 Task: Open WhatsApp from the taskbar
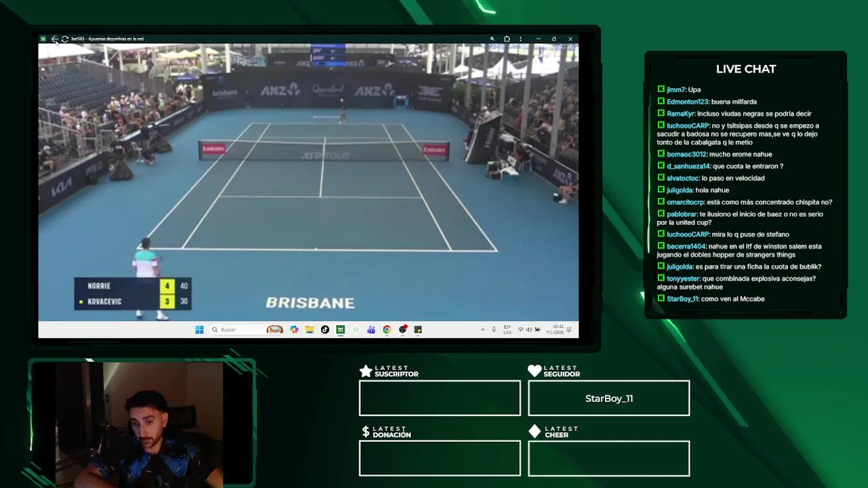(356, 329)
